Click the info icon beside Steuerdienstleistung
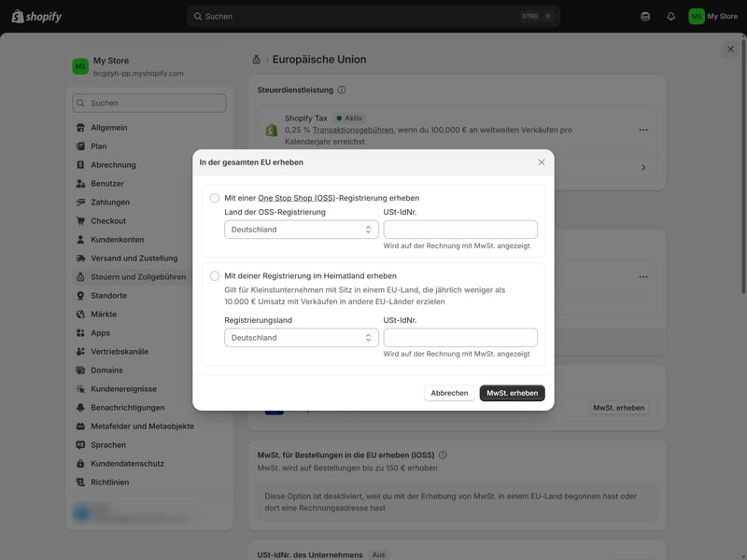Screen dimensions: 747x560 click(x=342, y=91)
